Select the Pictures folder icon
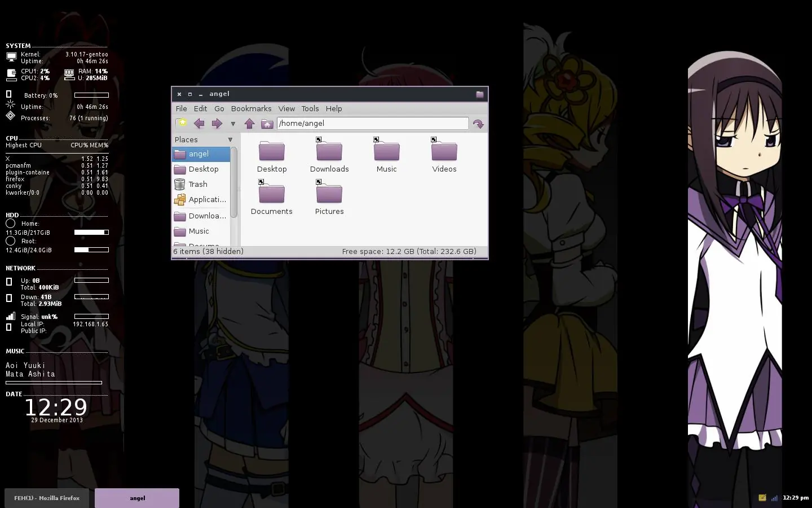 329,194
